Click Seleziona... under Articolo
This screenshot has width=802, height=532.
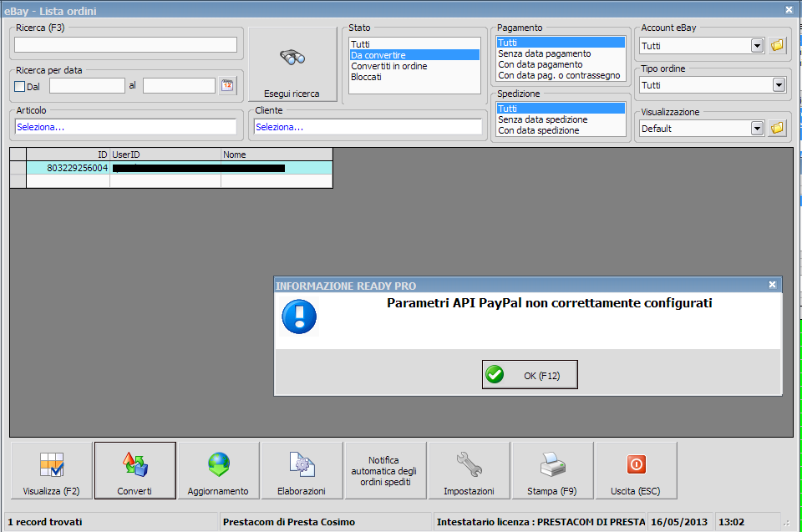125,127
